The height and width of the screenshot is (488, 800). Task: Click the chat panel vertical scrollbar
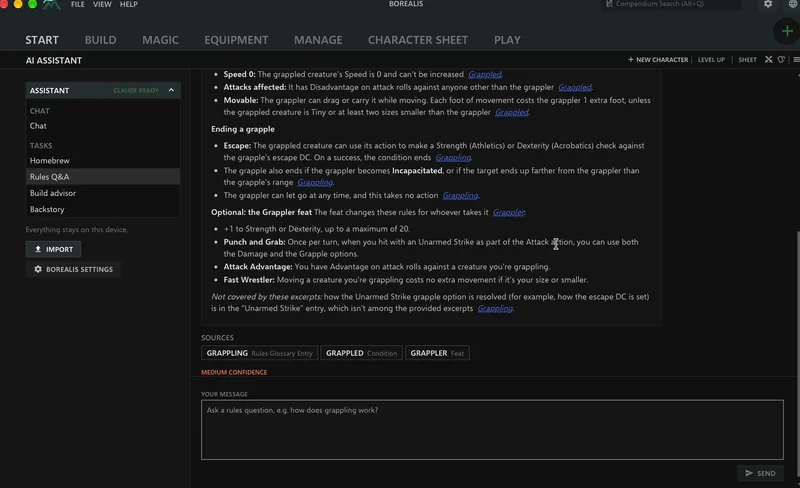[797, 352]
